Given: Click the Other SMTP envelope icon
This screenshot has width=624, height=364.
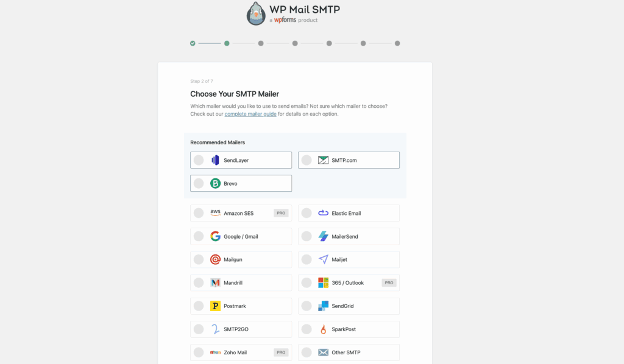Looking at the screenshot, I should [x=323, y=352].
